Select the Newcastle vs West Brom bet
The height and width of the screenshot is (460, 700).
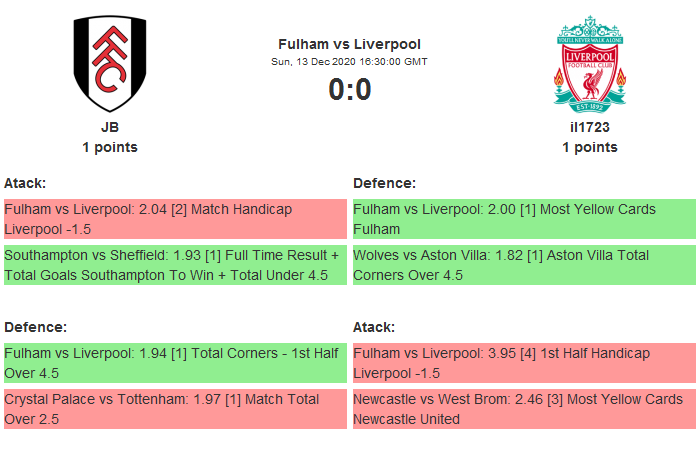pyautogui.click(x=524, y=409)
